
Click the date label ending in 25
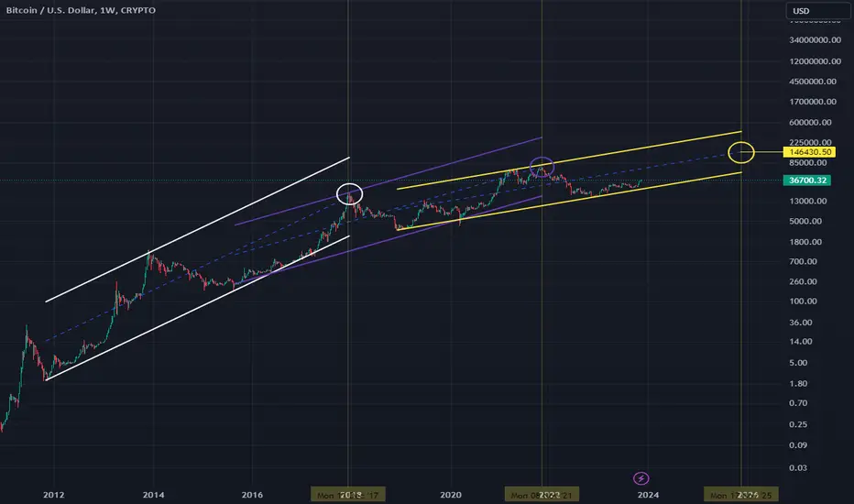[x=740, y=495]
